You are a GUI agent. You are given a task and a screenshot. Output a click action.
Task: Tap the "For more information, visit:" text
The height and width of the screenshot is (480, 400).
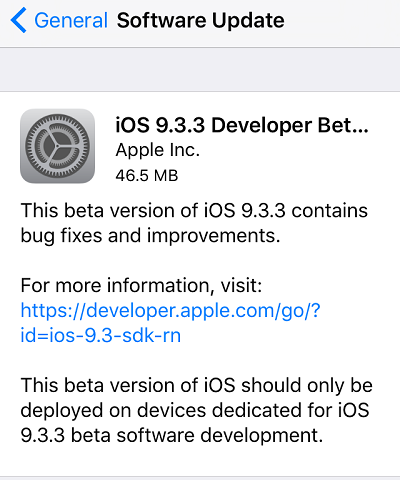141,286
